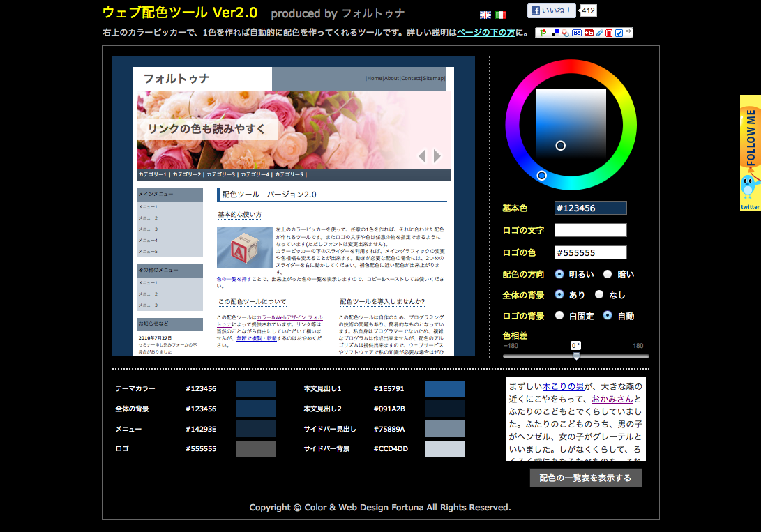Switch language via the Italian flag icon
Viewport: 761px width, 532px height.
pos(501,15)
